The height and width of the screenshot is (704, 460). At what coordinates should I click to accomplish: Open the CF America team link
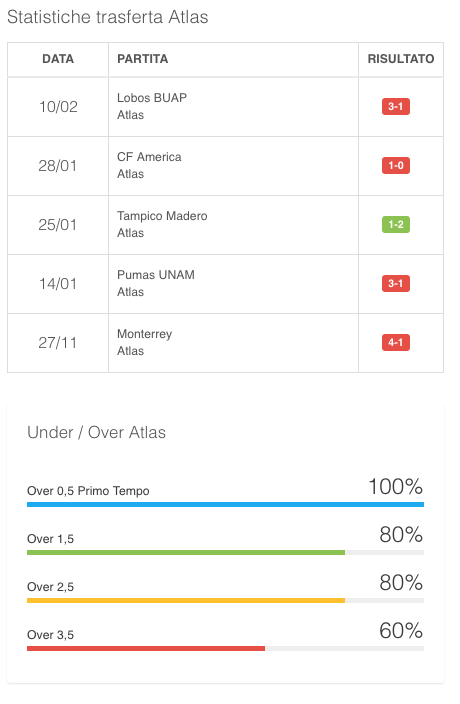click(x=149, y=157)
